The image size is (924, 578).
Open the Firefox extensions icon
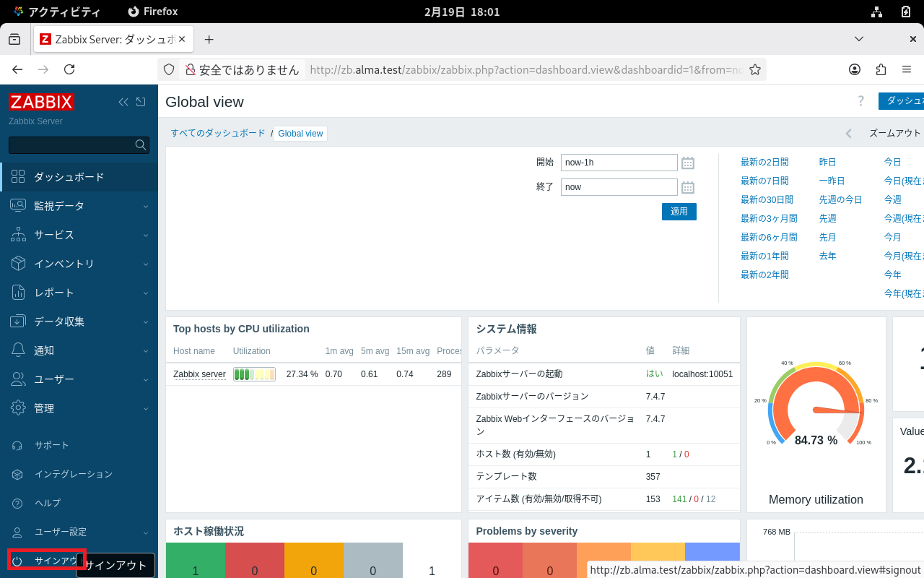tap(881, 69)
